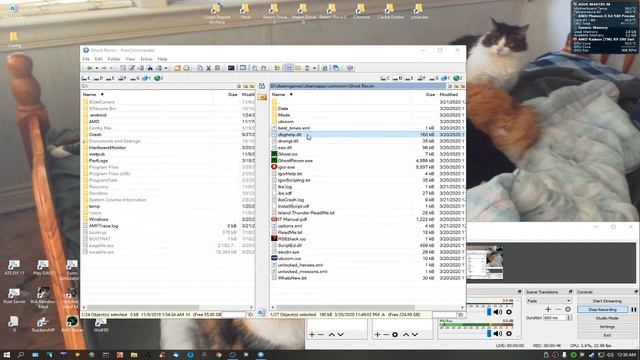
Task: Open the File menu
Action: 86,59
